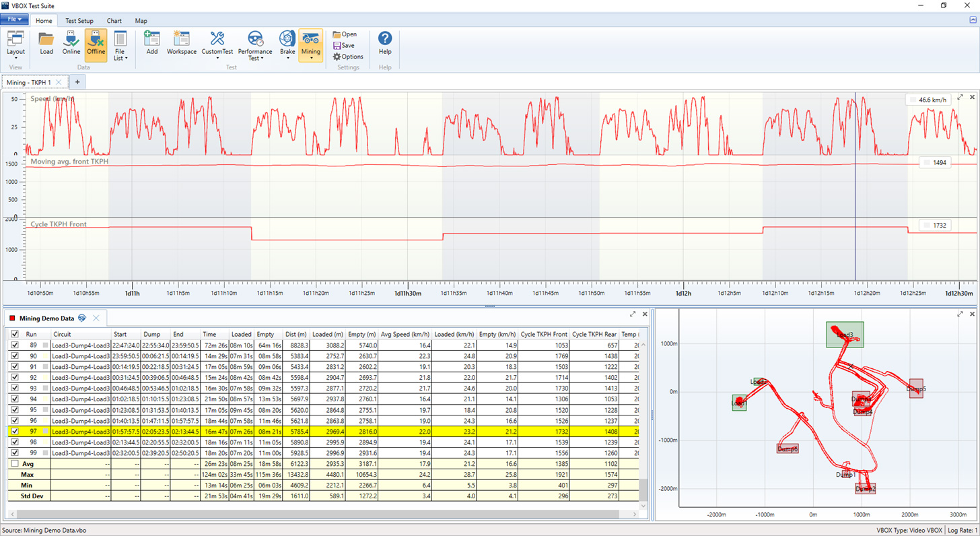The height and width of the screenshot is (536, 980).
Task: Open the Chart ribbon tab
Action: click(x=114, y=21)
